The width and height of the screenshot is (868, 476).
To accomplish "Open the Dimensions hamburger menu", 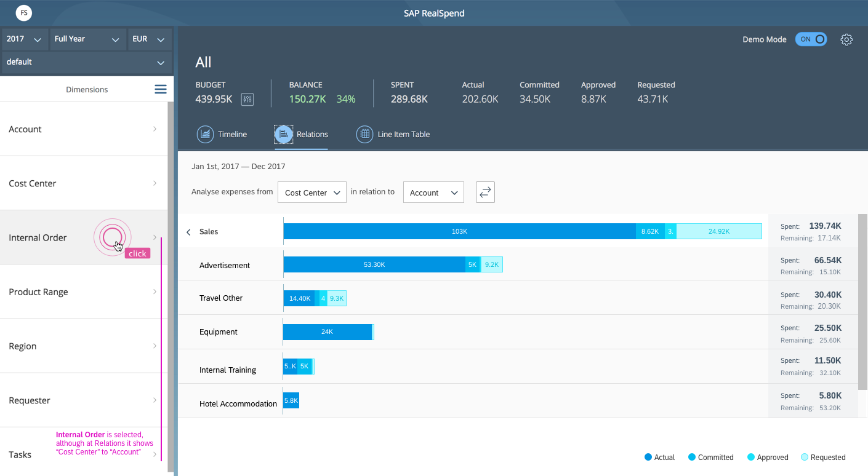I will pyautogui.click(x=161, y=89).
